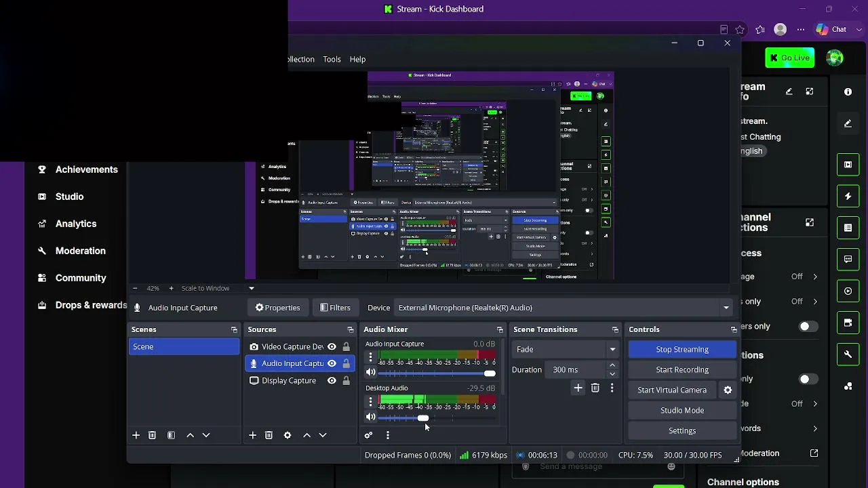Move the scene up with the Scenes arrow

[x=190, y=435]
